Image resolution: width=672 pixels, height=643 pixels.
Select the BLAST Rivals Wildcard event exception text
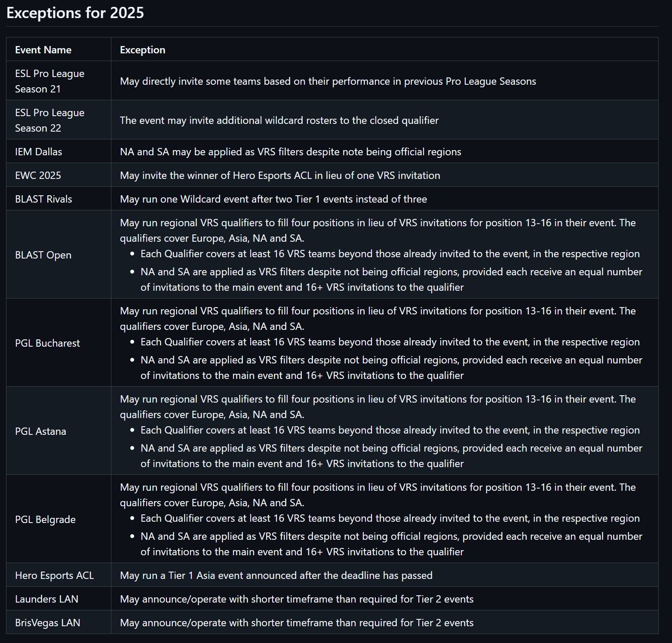(273, 199)
